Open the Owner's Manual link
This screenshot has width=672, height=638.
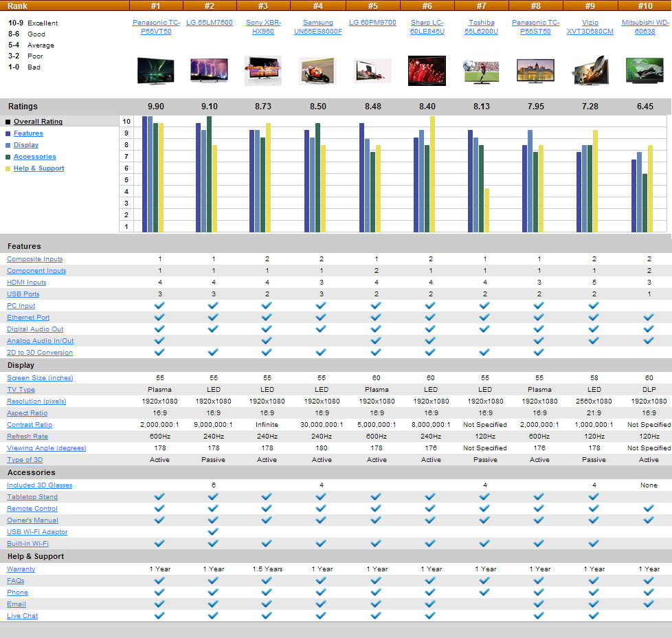[x=32, y=520]
